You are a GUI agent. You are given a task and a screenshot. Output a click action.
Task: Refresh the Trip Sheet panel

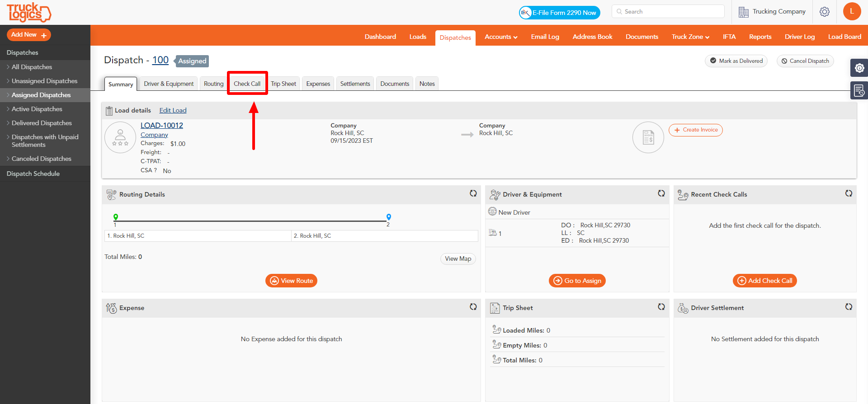661,307
